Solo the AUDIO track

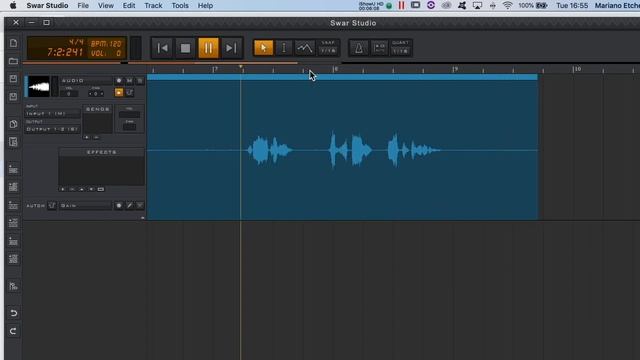tap(140, 81)
